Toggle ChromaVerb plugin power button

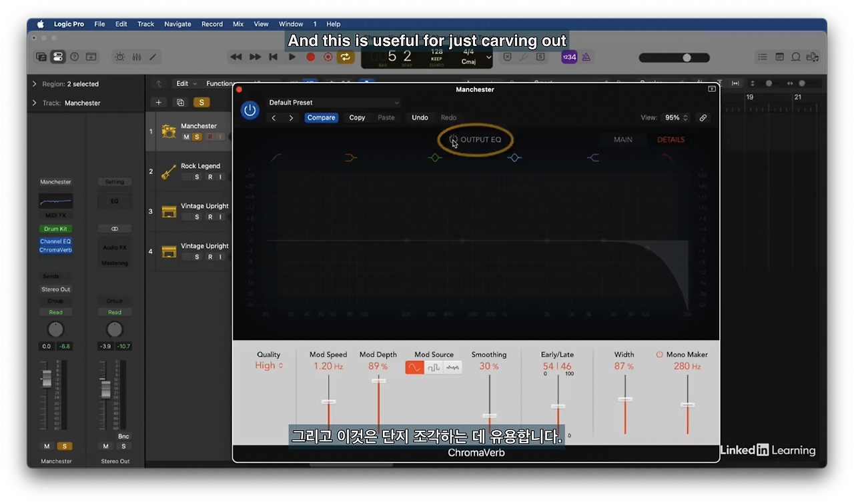pos(250,110)
